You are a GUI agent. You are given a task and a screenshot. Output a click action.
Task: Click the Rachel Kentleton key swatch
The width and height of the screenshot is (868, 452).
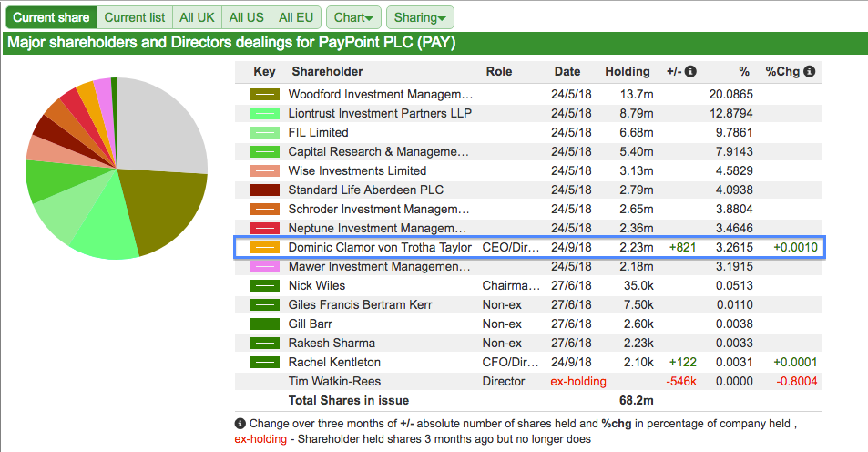click(265, 363)
